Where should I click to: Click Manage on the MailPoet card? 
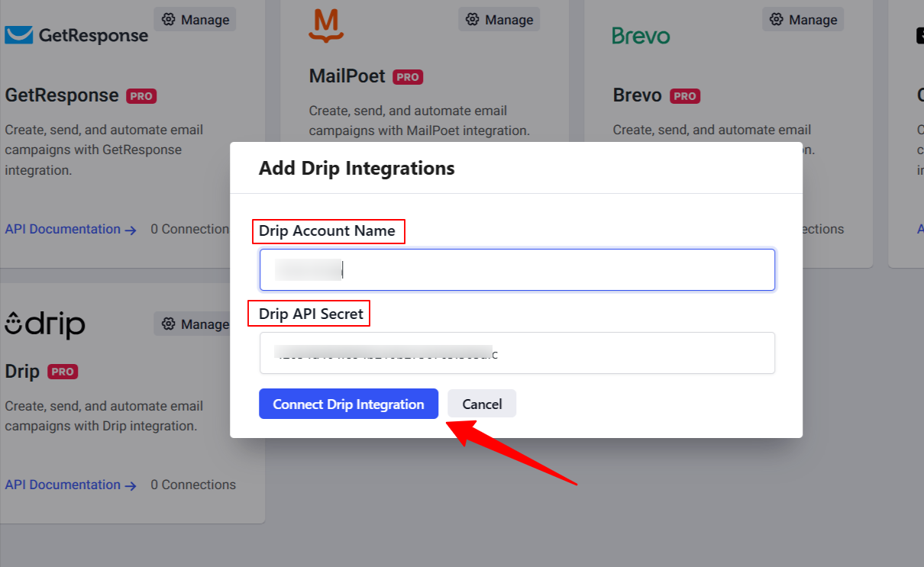[x=499, y=18]
